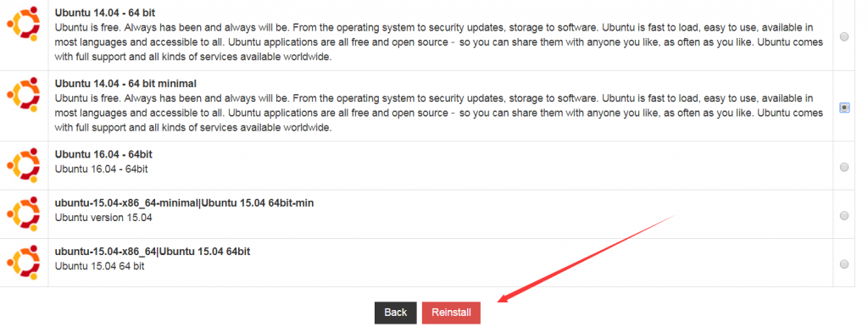Pick the Ubuntu 15.04 64bit-min radio button
The width and height of the screenshot is (868, 327).
coord(844,216)
